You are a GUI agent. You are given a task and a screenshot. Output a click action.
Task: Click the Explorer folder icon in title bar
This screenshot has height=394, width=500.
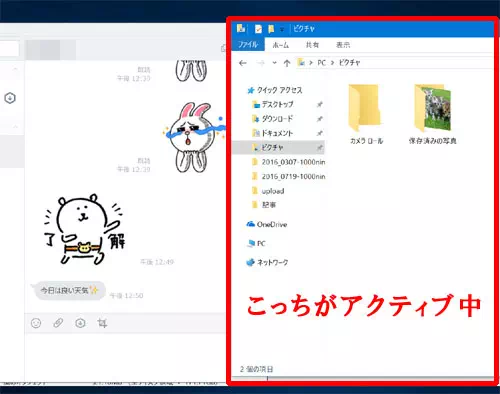[x=241, y=29]
